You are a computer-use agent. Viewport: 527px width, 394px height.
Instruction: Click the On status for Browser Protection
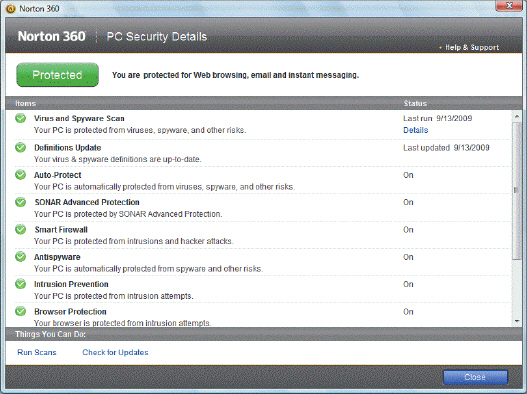408,312
